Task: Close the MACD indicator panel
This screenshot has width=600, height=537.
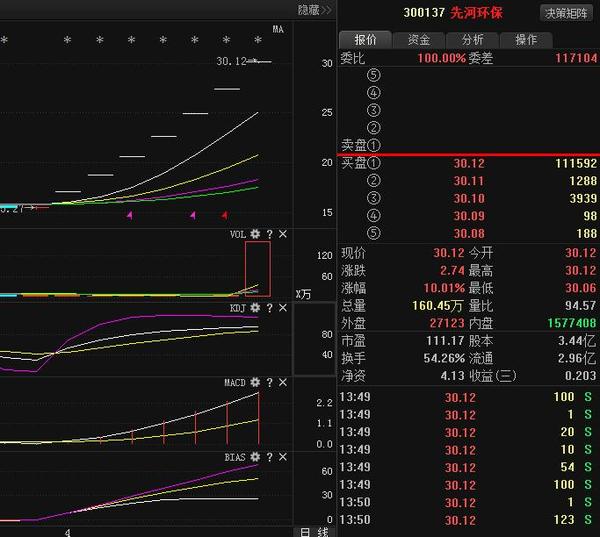Action: pos(283,382)
